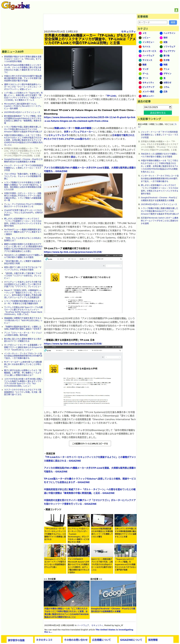Click the yellow ethernet cables router image

(x=83, y=195)
